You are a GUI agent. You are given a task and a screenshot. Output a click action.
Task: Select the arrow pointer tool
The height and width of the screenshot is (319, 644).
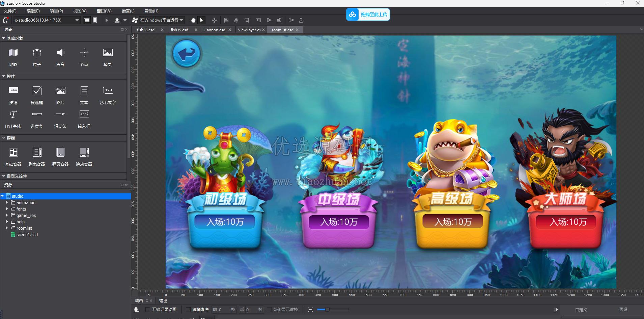click(201, 20)
